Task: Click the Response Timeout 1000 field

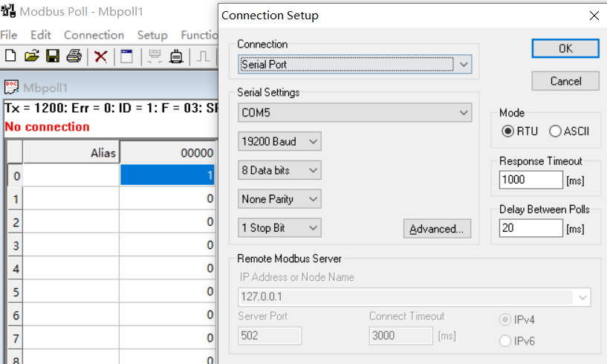Action: click(x=530, y=180)
